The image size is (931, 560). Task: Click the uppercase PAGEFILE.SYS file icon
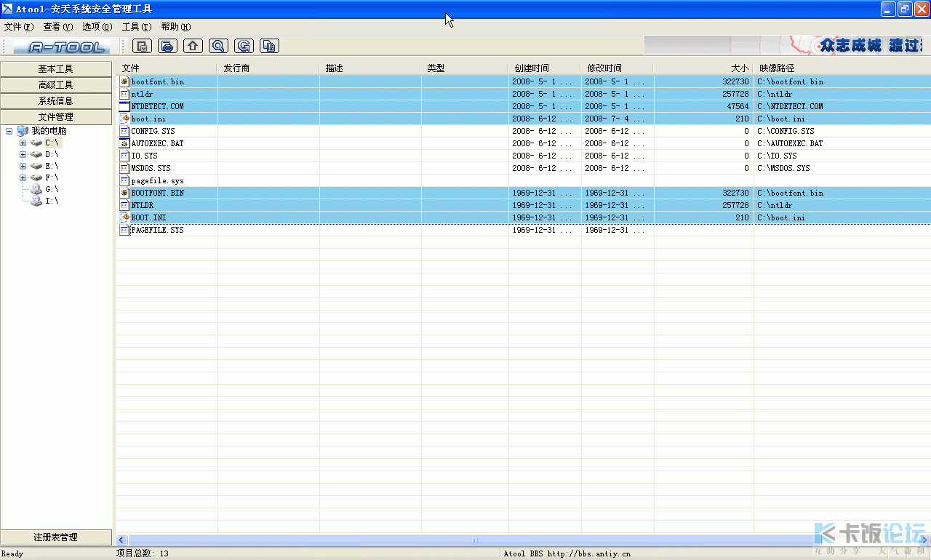[124, 230]
